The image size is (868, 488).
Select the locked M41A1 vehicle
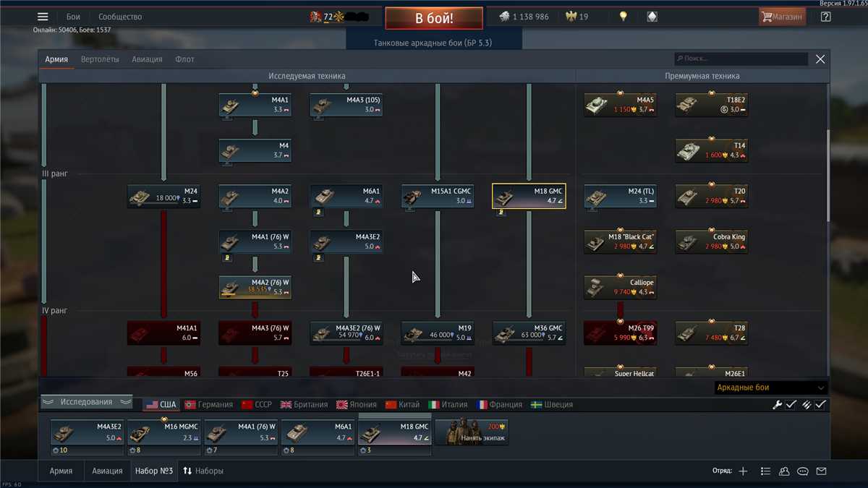pyautogui.click(x=164, y=333)
